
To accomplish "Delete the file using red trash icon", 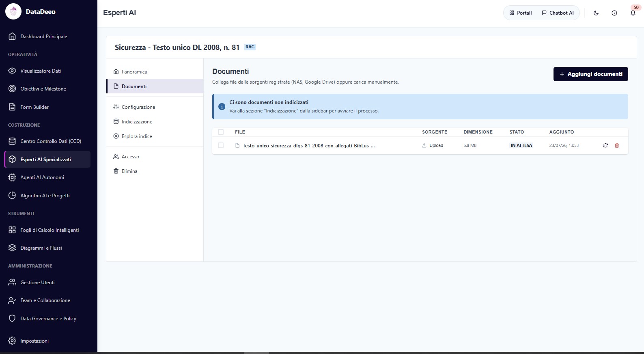I will click(617, 145).
